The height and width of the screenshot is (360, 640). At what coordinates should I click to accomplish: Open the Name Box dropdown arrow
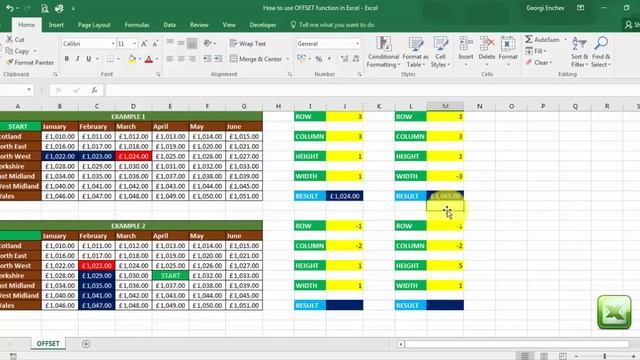point(29,90)
